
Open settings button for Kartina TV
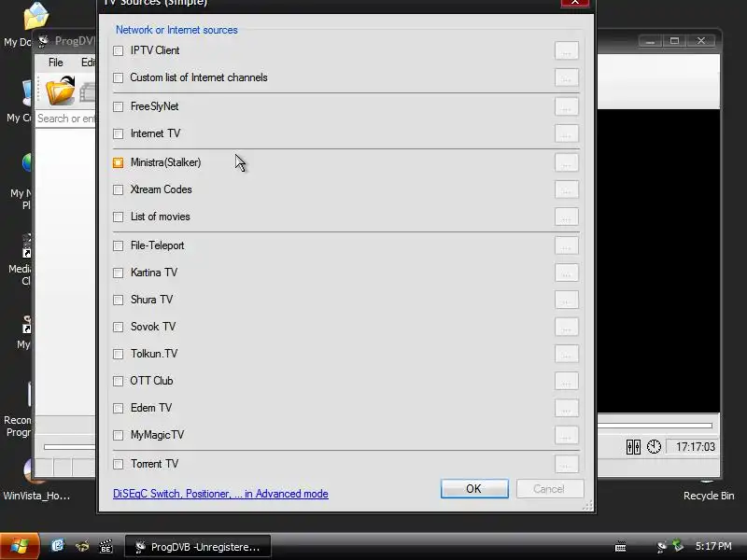pyautogui.click(x=567, y=273)
